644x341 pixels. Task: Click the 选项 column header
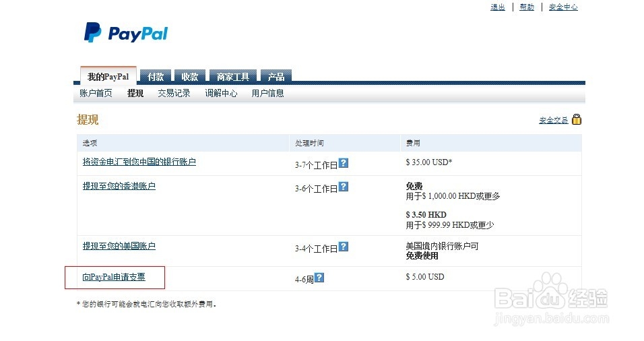click(x=90, y=143)
